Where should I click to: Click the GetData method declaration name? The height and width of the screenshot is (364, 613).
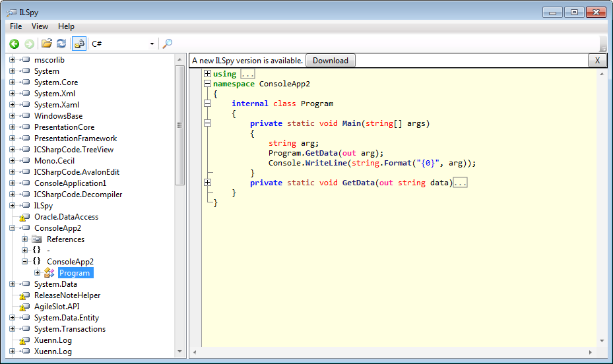pos(358,183)
